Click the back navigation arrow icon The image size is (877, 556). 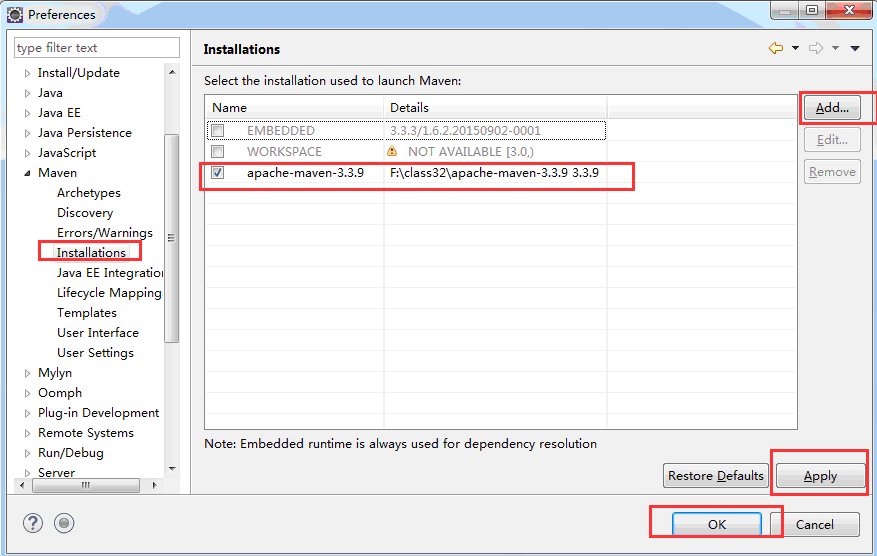tap(776, 48)
